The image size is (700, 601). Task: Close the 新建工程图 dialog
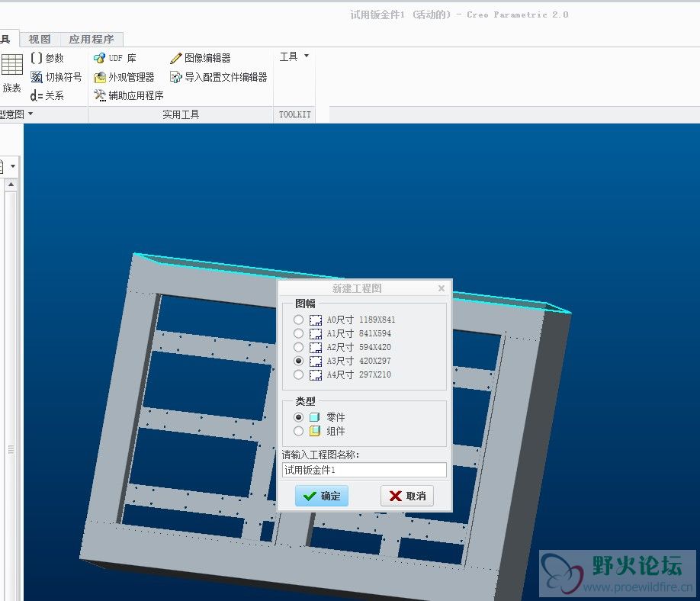[441, 288]
